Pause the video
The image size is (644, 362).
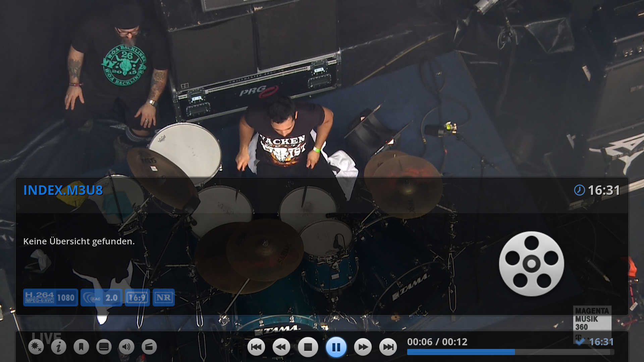pyautogui.click(x=336, y=347)
